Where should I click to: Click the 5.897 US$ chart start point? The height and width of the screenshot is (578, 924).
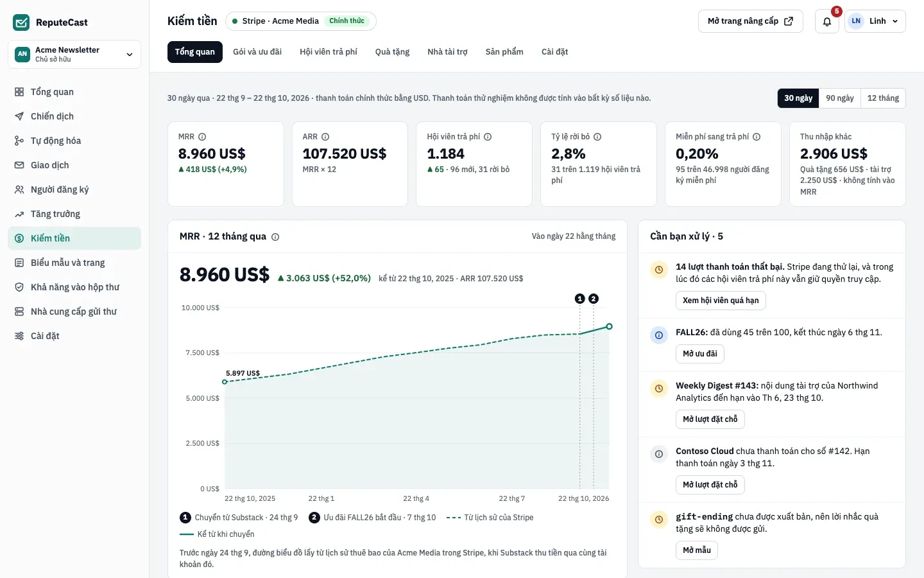[x=225, y=381]
